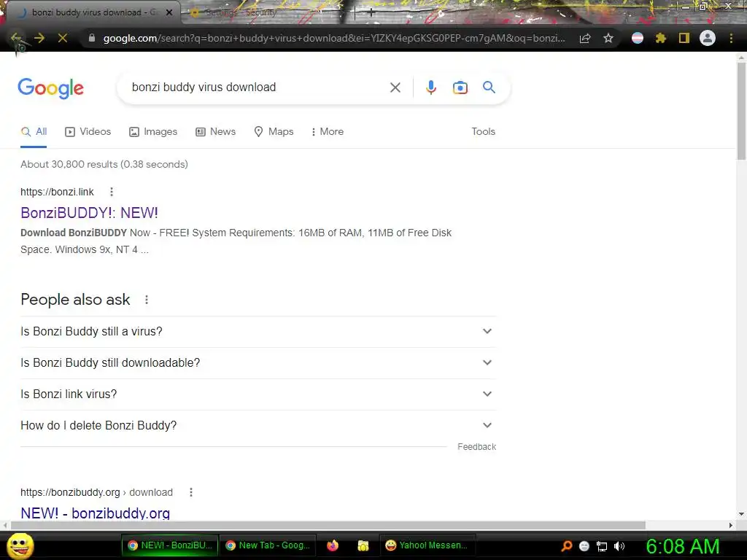Image resolution: width=747 pixels, height=560 pixels.
Task: Open the smiley face Start button
Action: [20, 545]
